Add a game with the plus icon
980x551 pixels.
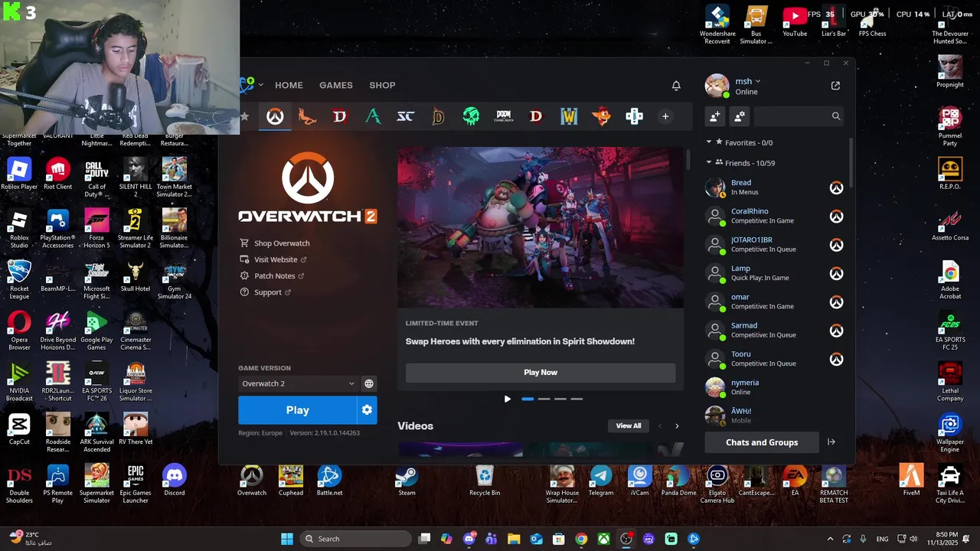click(665, 116)
